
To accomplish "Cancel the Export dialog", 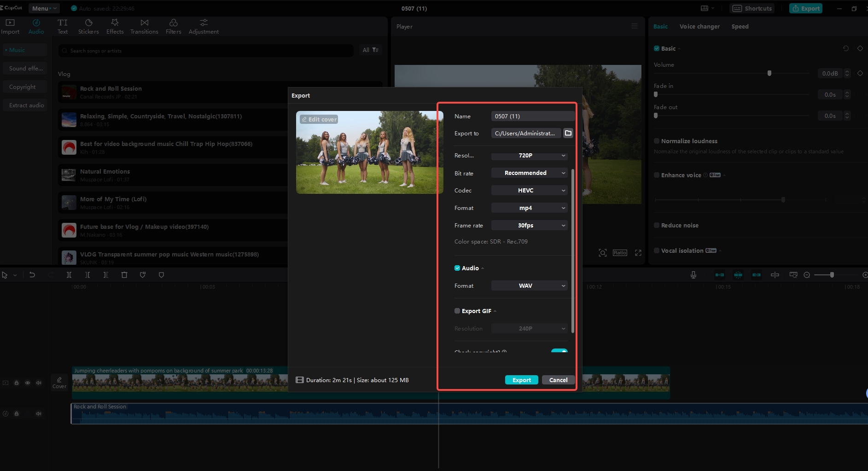I will click(x=559, y=380).
